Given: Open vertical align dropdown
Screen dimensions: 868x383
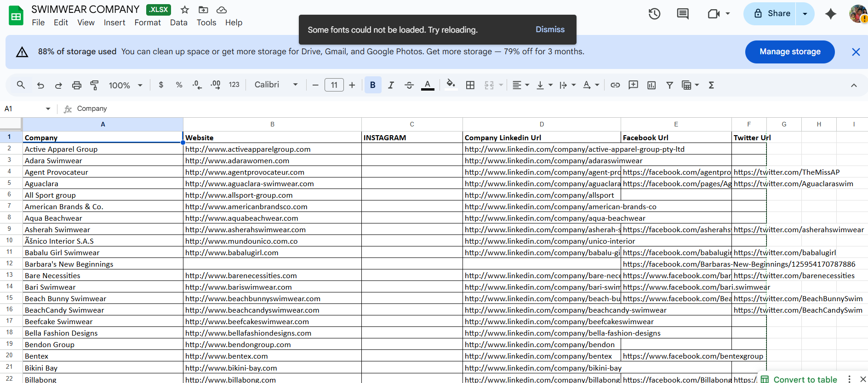Looking at the screenshot, I should pyautogui.click(x=544, y=85).
